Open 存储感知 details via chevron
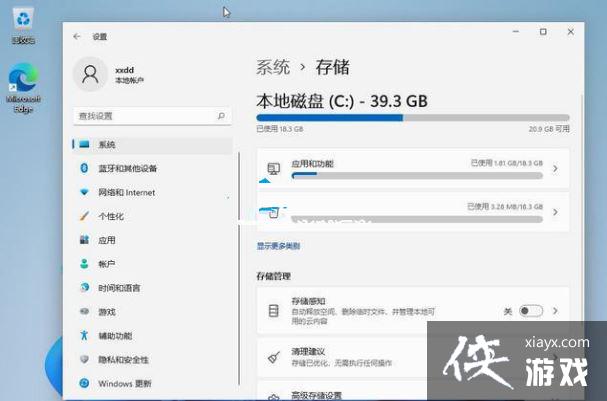The image size is (607, 401). 555,311
